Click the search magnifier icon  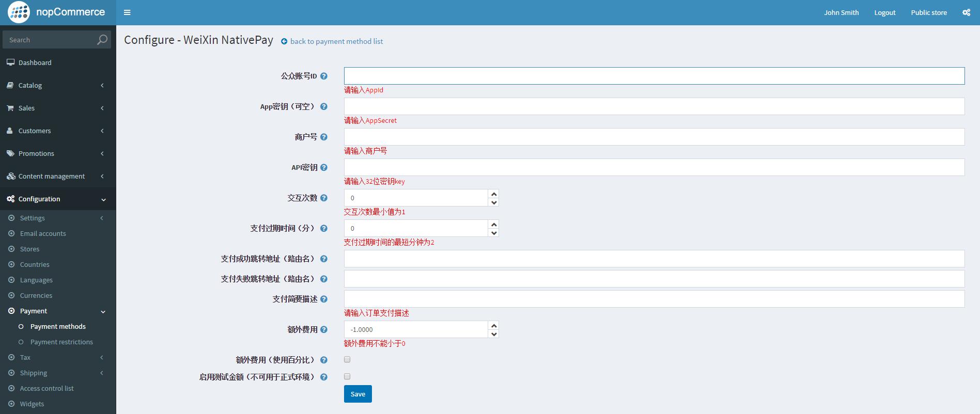pos(102,40)
